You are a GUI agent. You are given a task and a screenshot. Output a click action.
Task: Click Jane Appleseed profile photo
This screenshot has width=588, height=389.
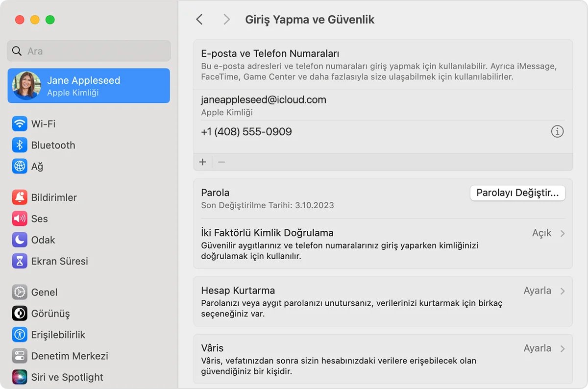[26, 86]
